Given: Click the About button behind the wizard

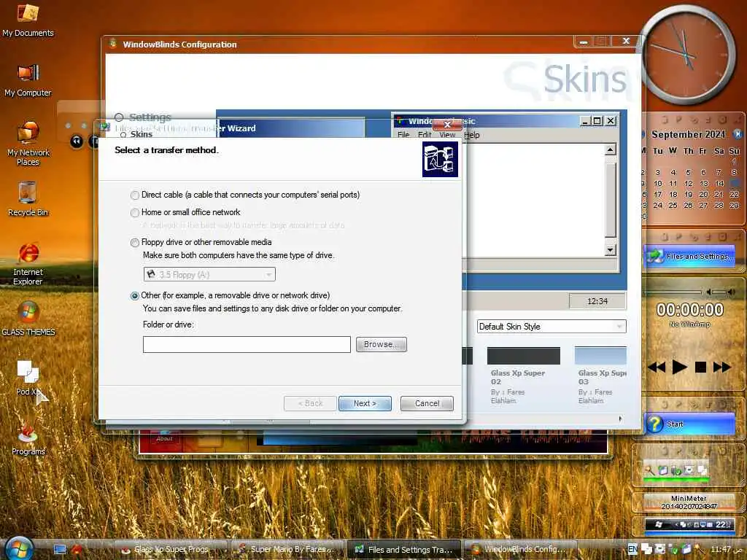Looking at the screenshot, I should click(x=164, y=438).
